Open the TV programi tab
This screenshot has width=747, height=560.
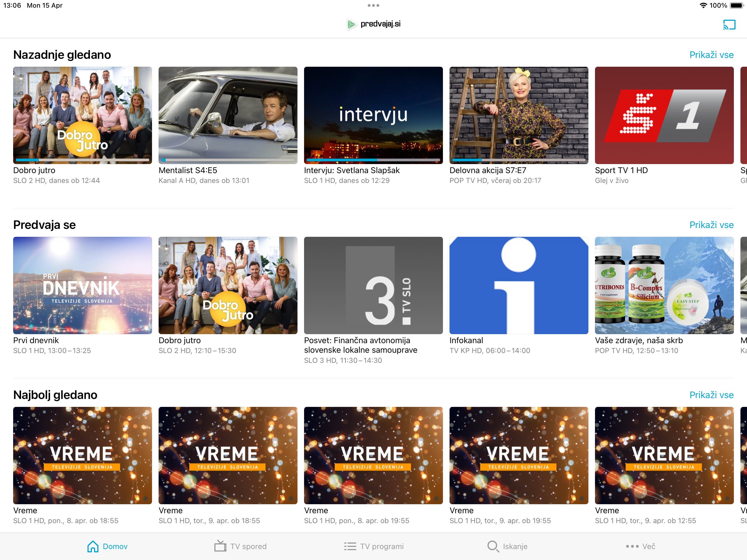point(374,546)
